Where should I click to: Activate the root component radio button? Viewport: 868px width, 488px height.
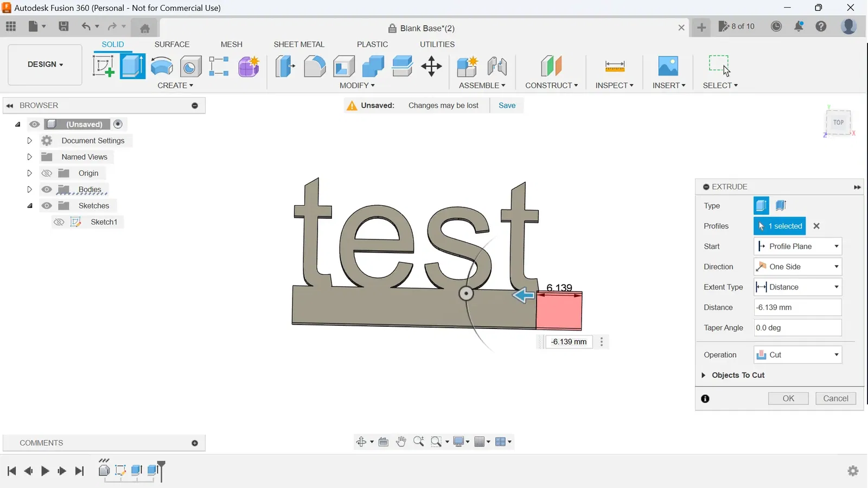(x=118, y=124)
